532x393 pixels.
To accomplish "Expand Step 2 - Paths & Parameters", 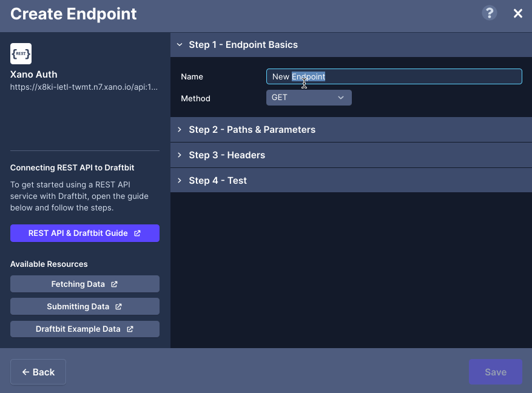I will [351, 130].
